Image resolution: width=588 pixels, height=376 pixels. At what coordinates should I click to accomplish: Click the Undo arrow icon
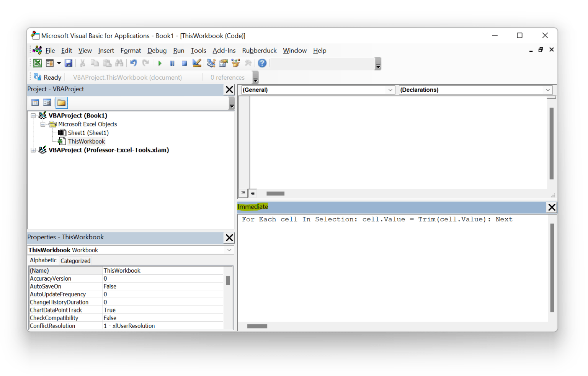click(133, 63)
